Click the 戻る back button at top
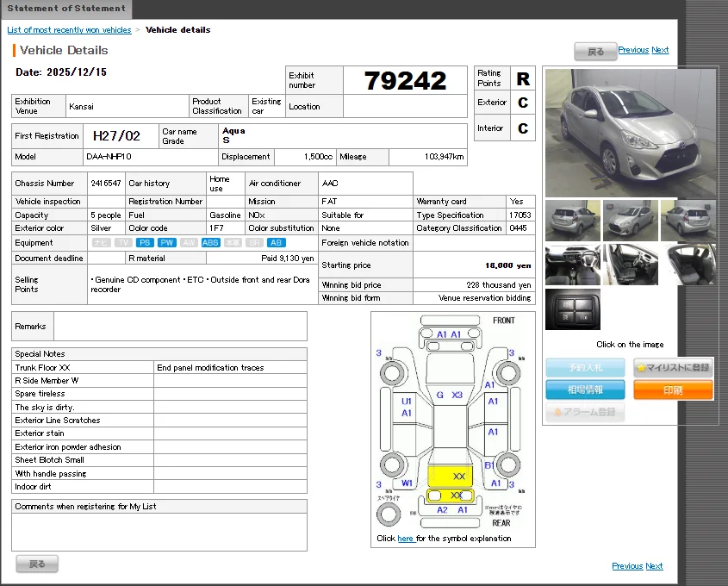Image resolution: width=728 pixels, height=586 pixels. (595, 51)
